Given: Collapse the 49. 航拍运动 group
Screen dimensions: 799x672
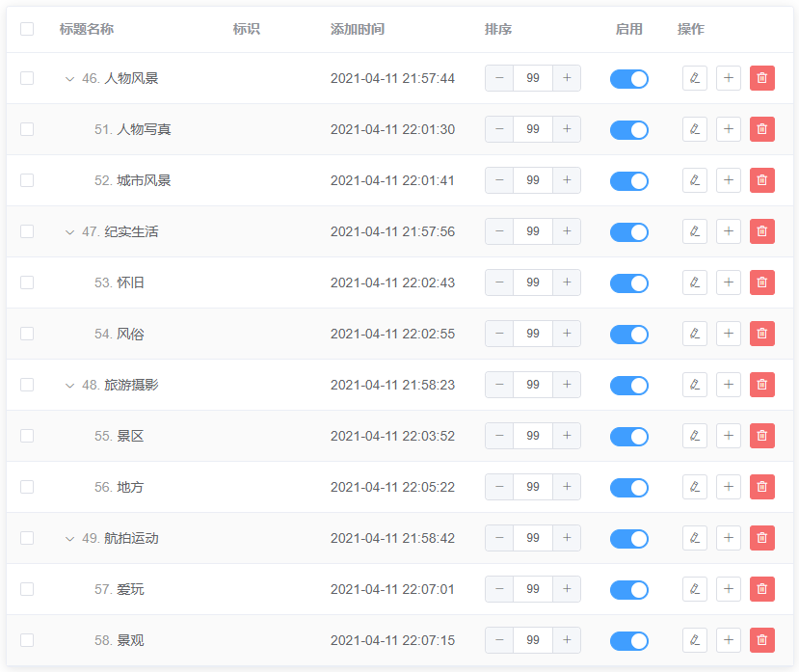Looking at the screenshot, I should pos(69,539).
